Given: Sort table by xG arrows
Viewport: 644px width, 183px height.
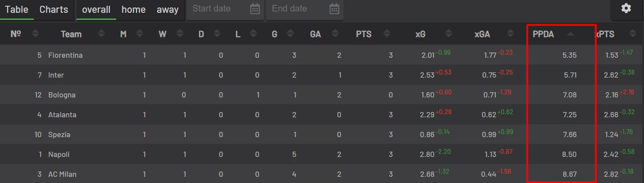Looking at the screenshot, I should coord(449,34).
